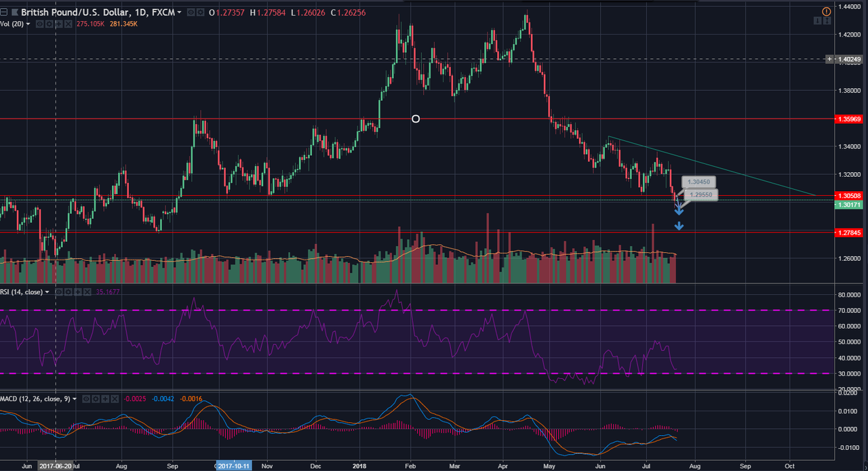Toggle main series visibility eye icon
Screen dimensions: 868x471
pyautogui.click(x=191, y=12)
